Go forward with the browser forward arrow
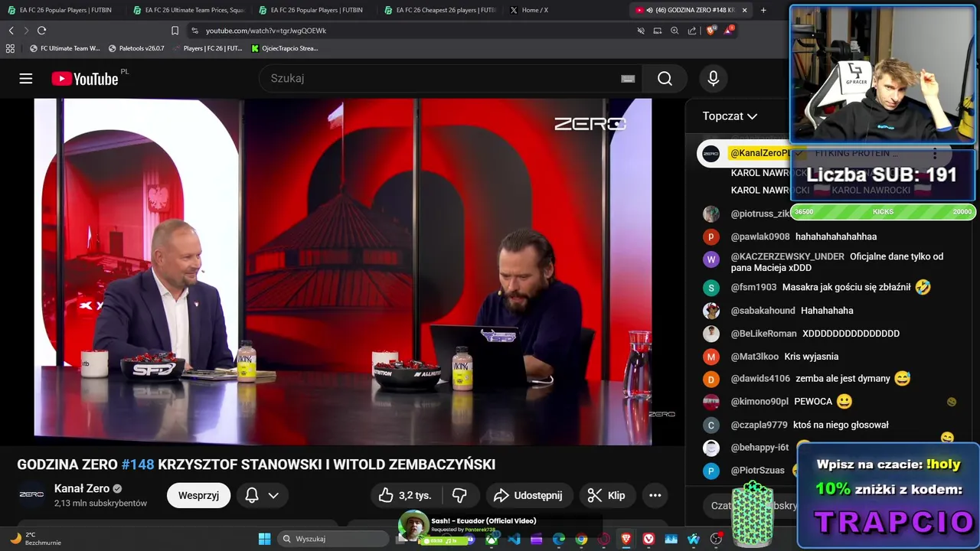The image size is (980, 551). (x=26, y=31)
